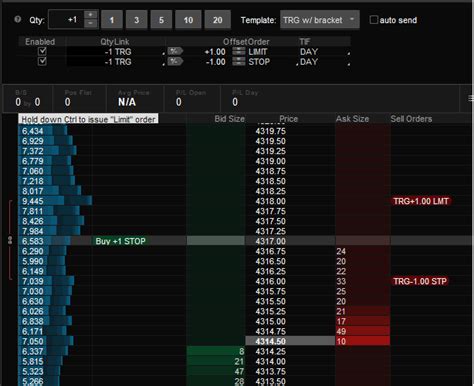Set quantity with the 10 button
474x386 pixels.
pyautogui.click(x=188, y=20)
